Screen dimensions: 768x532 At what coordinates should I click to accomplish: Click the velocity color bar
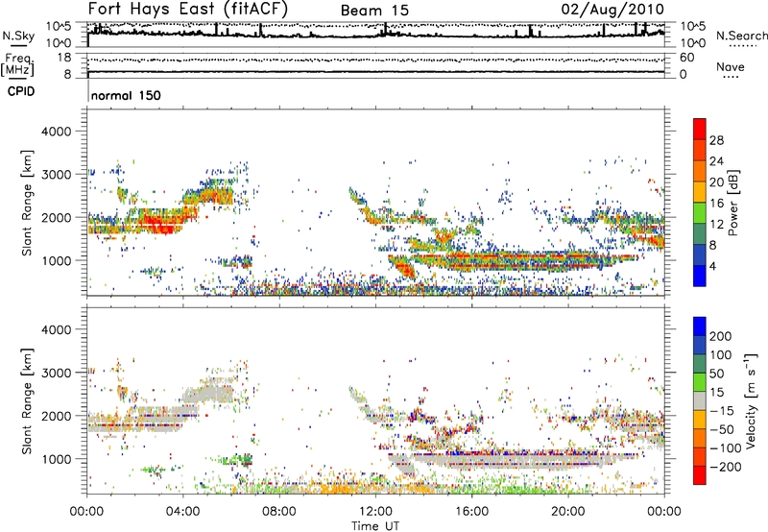700,400
